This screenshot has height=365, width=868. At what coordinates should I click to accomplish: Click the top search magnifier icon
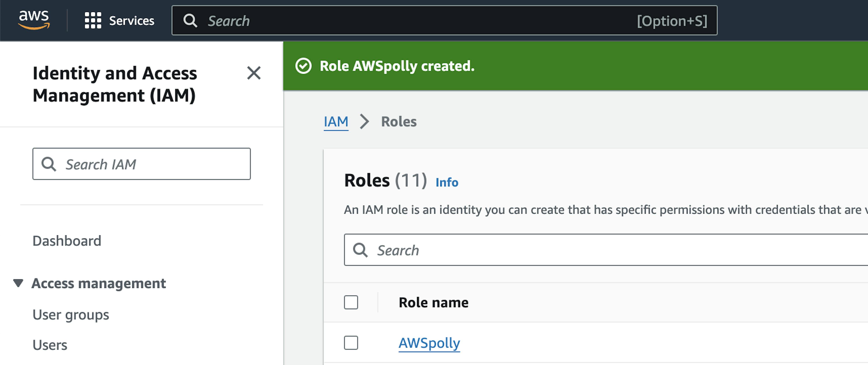(190, 21)
